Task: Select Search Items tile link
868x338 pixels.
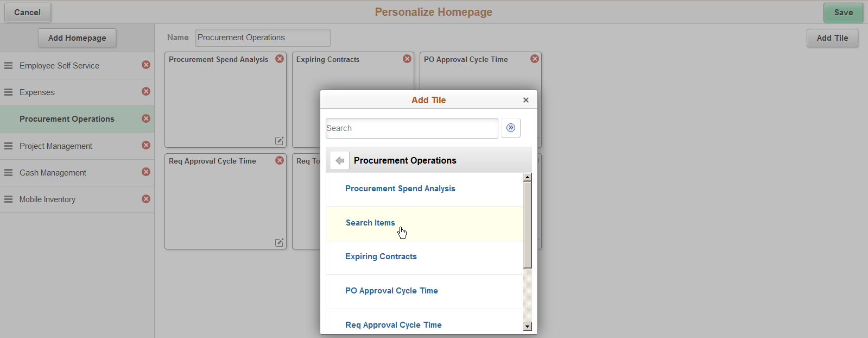Action: pos(370,223)
